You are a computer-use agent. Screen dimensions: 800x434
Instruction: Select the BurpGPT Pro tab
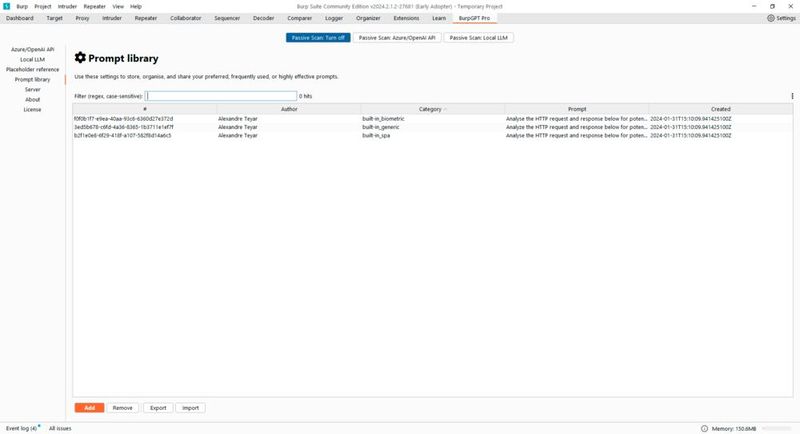pyautogui.click(x=474, y=18)
